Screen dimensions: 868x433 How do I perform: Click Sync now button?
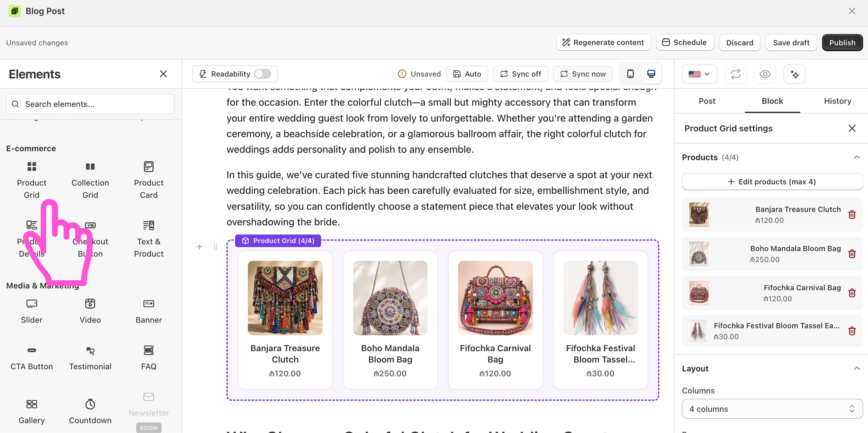coord(583,74)
